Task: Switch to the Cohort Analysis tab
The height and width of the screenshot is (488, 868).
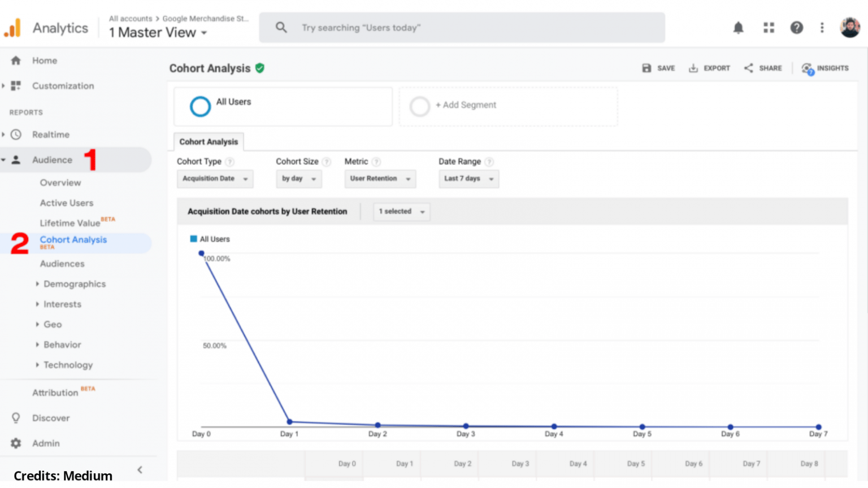Action: [208, 142]
